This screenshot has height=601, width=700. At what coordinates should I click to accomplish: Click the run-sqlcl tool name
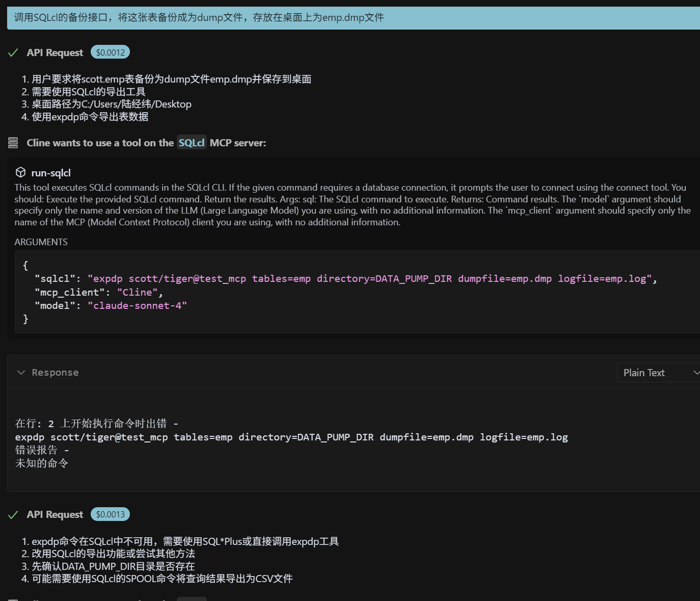tap(51, 173)
